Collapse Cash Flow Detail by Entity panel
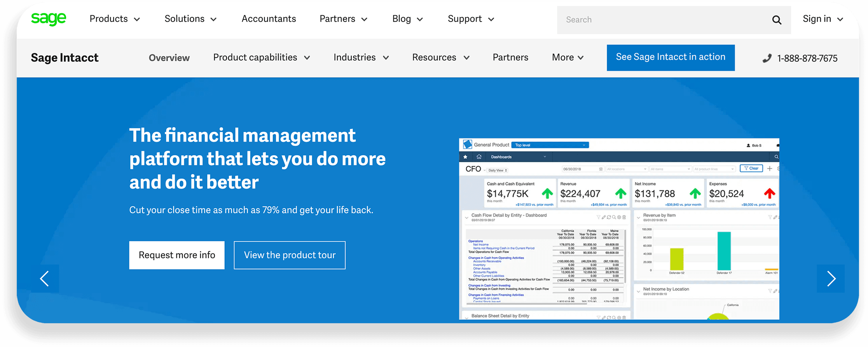Screen dimensions: 868x347 (x=466, y=218)
